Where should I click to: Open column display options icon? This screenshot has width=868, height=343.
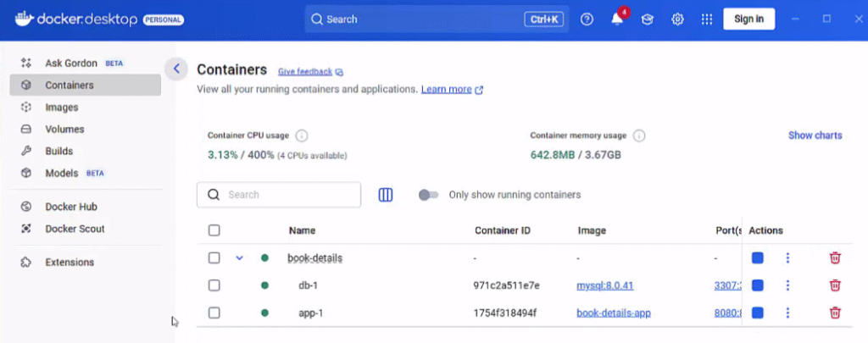coord(386,195)
